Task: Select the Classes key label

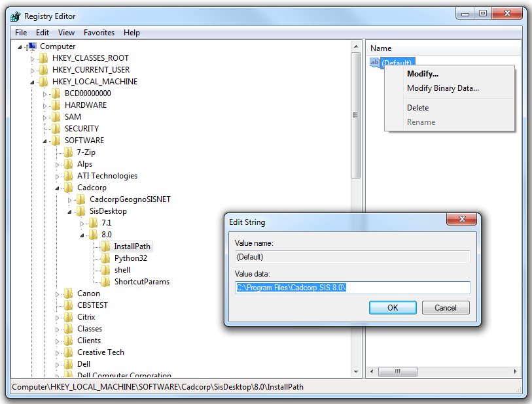Action: (90, 329)
